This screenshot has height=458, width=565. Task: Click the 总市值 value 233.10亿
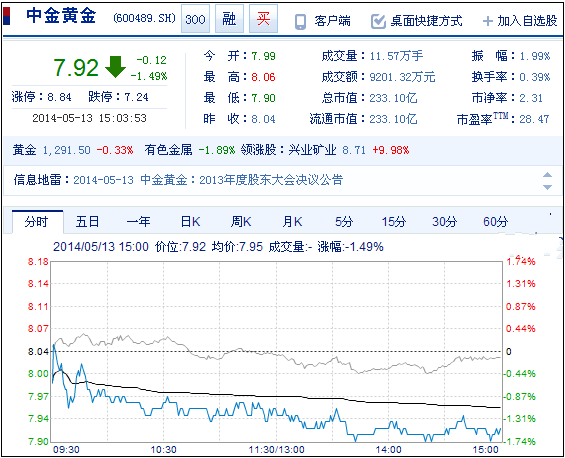click(393, 98)
